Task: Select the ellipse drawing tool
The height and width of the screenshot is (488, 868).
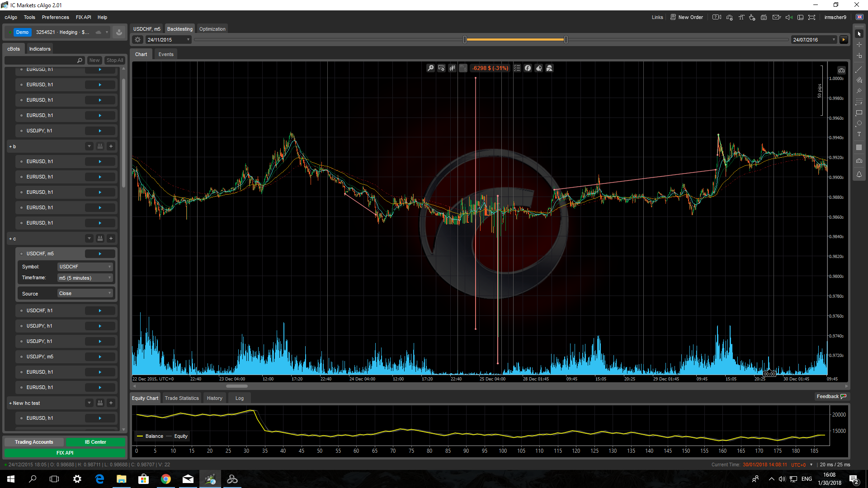Action: pyautogui.click(x=859, y=123)
